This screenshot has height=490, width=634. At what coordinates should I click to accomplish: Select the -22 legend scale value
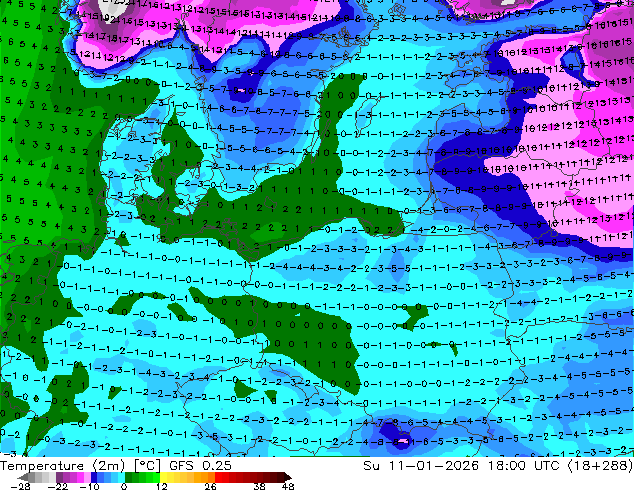58,486
